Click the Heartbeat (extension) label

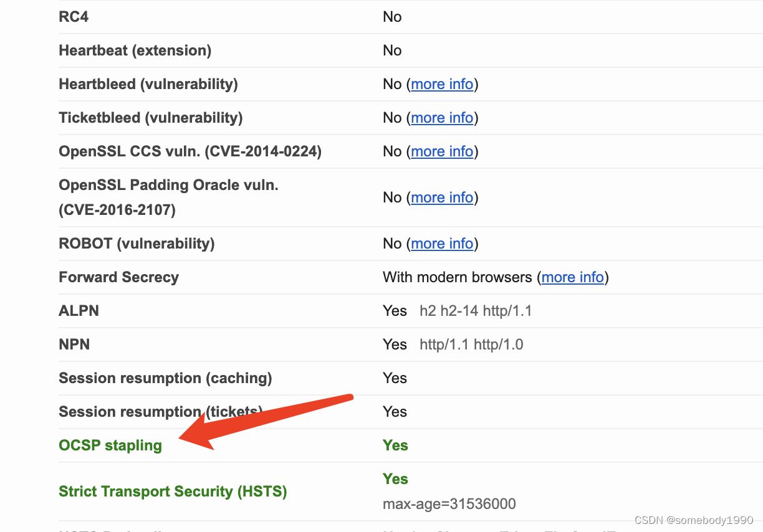tap(135, 50)
